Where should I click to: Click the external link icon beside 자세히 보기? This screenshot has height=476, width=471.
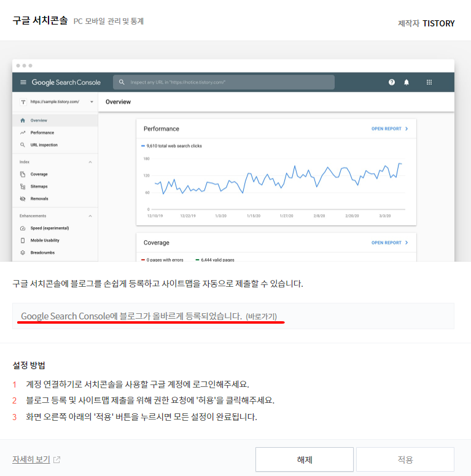pos(56,459)
